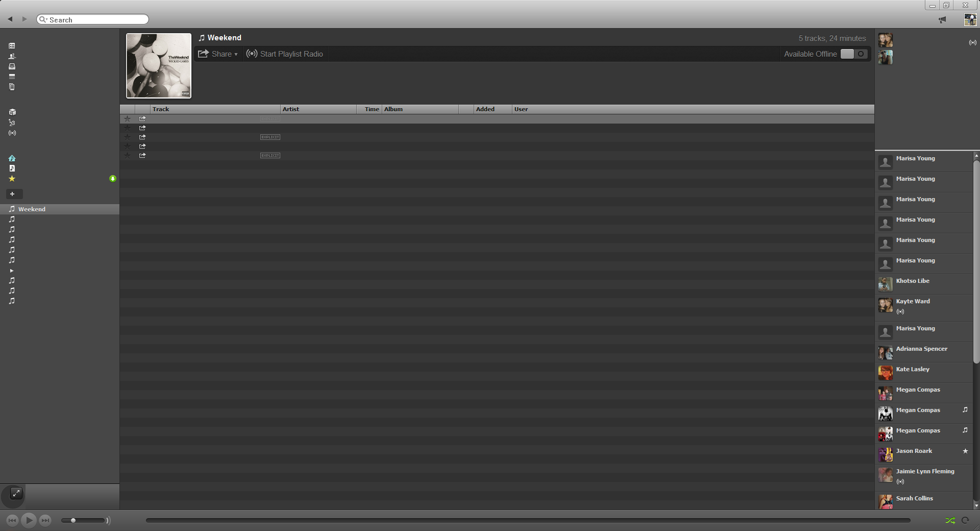Open the profile avatar at the top right
Image resolution: width=980 pixels, height=531 pixels.
(970, 19)
